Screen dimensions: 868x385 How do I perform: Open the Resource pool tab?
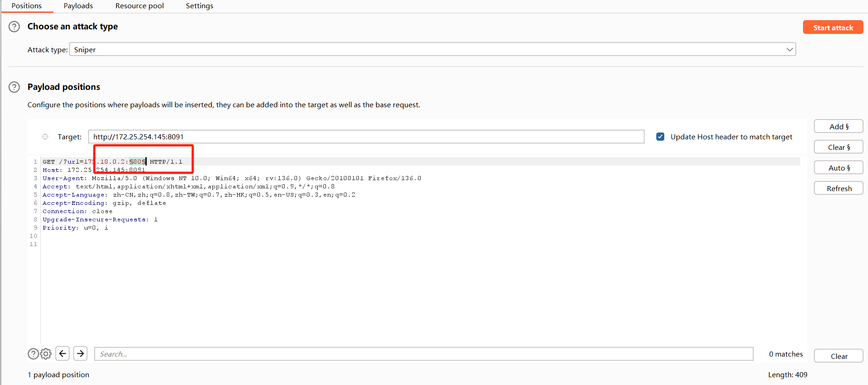(x=140, y=6)
